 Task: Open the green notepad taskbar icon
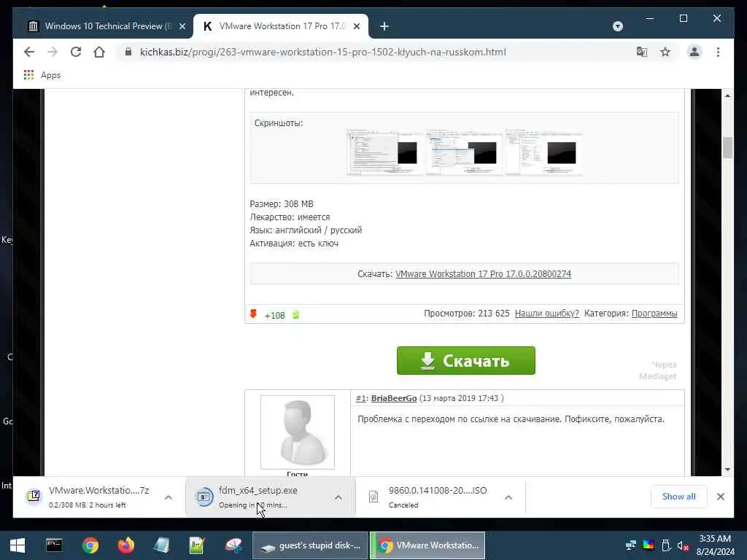coord(197,545)
